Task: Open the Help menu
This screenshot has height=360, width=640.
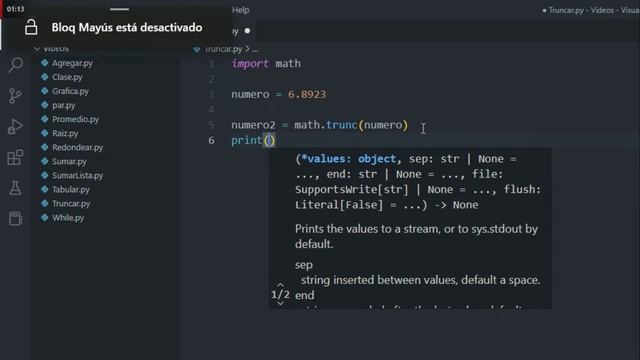Action: (x=240, y=10)
